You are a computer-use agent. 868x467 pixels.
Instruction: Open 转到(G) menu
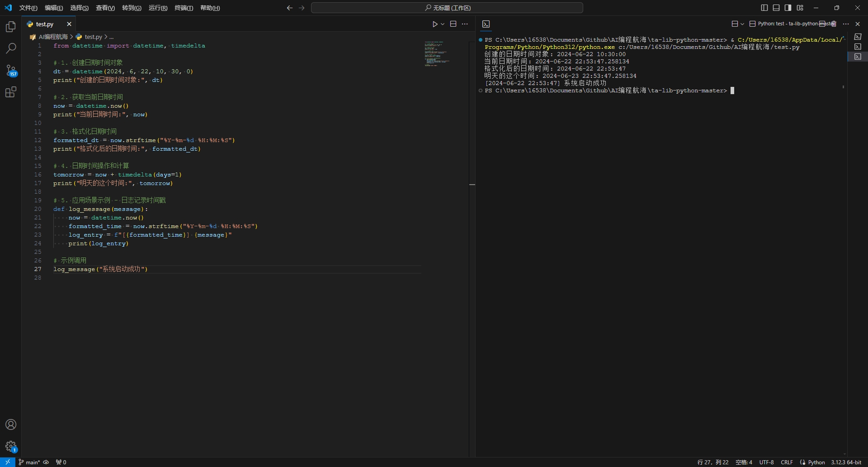(132, 8)
